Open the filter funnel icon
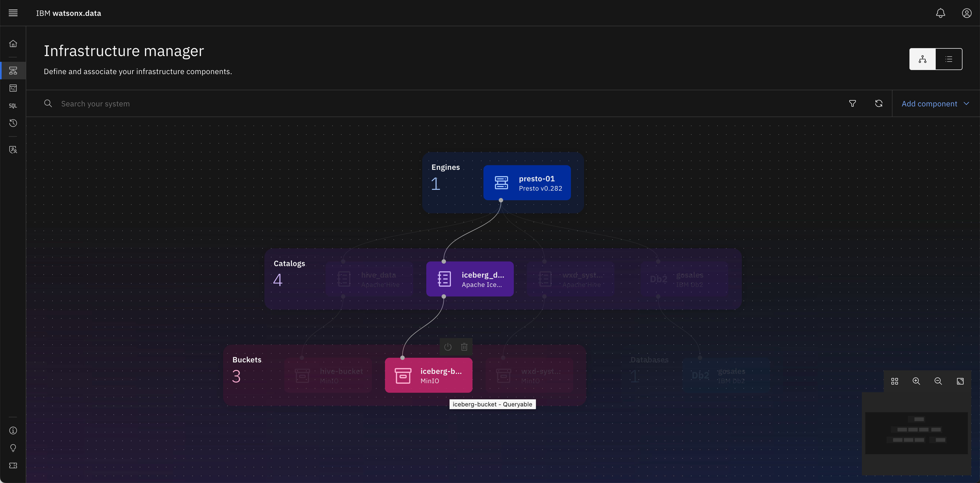 click(x=853, y=104)
